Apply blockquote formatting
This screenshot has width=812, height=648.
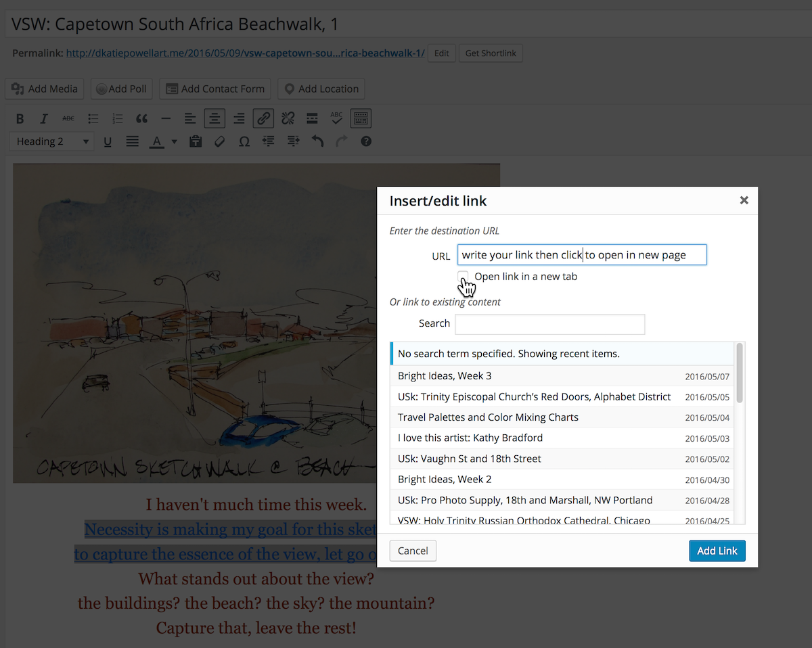pos(141,119)
